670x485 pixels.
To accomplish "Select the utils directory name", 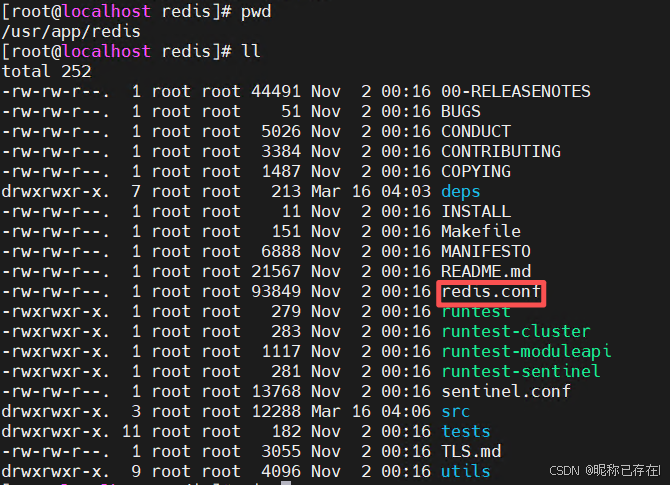I will (x=466, y=472).
